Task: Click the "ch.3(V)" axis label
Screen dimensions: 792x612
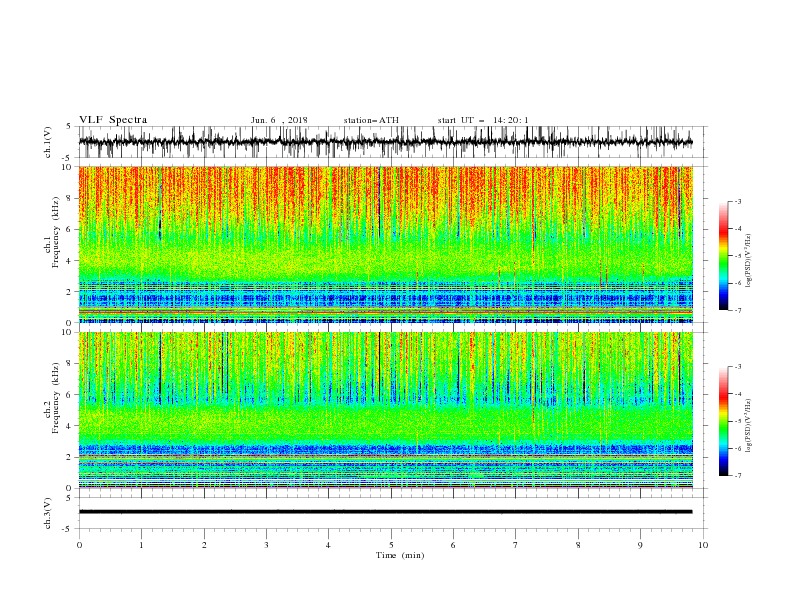Action: click(48, 513)
